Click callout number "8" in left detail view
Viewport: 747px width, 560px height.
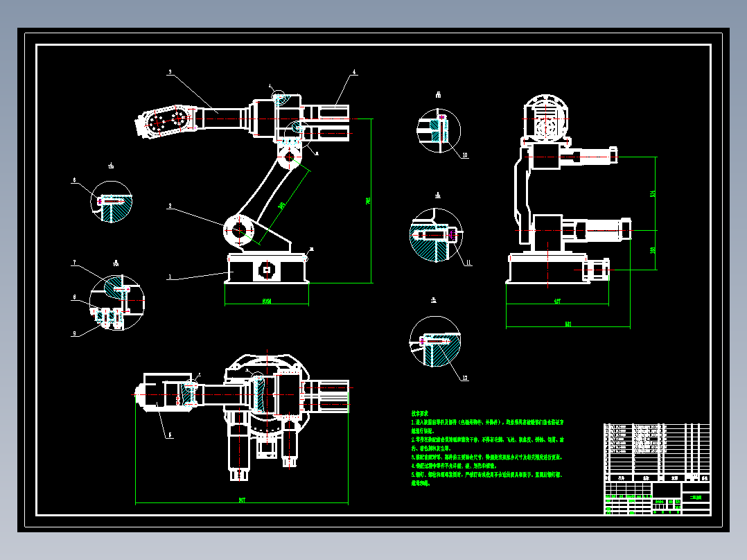(x=74, y=297)
